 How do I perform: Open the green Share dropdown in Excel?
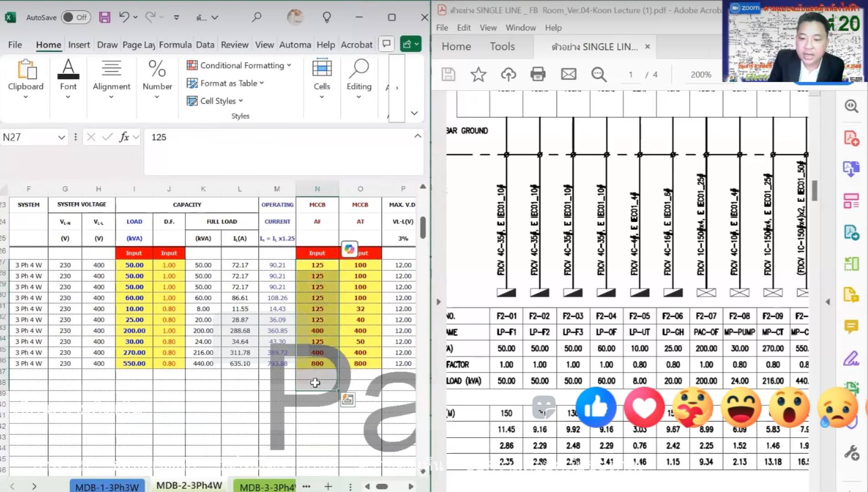tap(411, 44)
